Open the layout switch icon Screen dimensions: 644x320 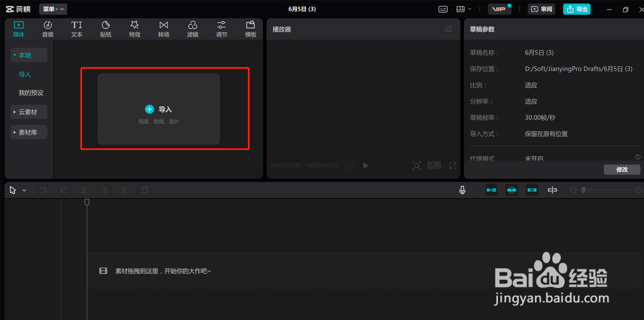tap(461, 9)
